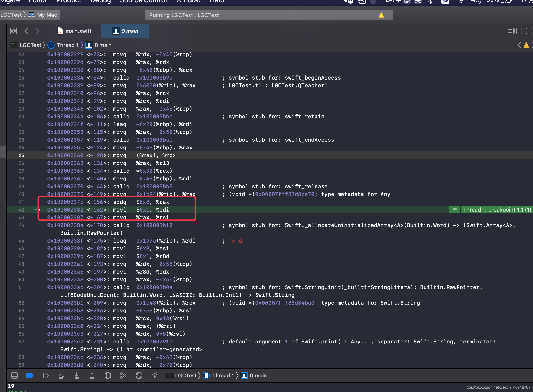Click the breakpoint 1.1 annotation badge
533x392 pixels.
[497, 210]
